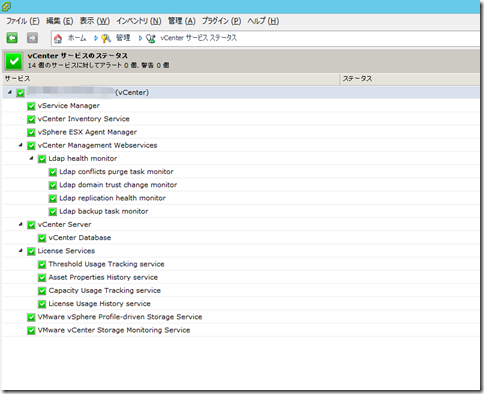
Task: Open the 管理 (A) menu
Action: pyautogui.click(x=182, y=21)
